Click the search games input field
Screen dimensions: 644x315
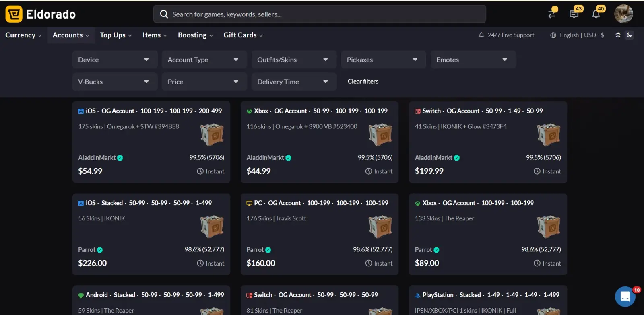[320, 14]
